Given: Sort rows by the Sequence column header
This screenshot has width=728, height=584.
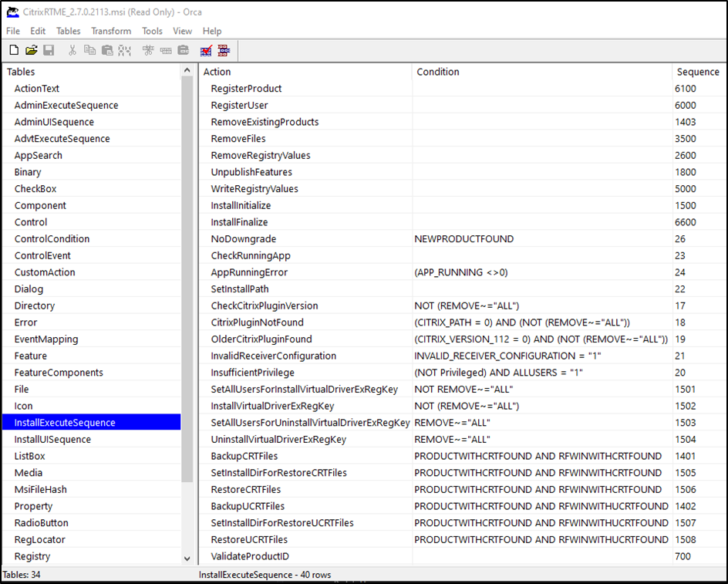Looking at the screenshot, I should tap(699, 72).
